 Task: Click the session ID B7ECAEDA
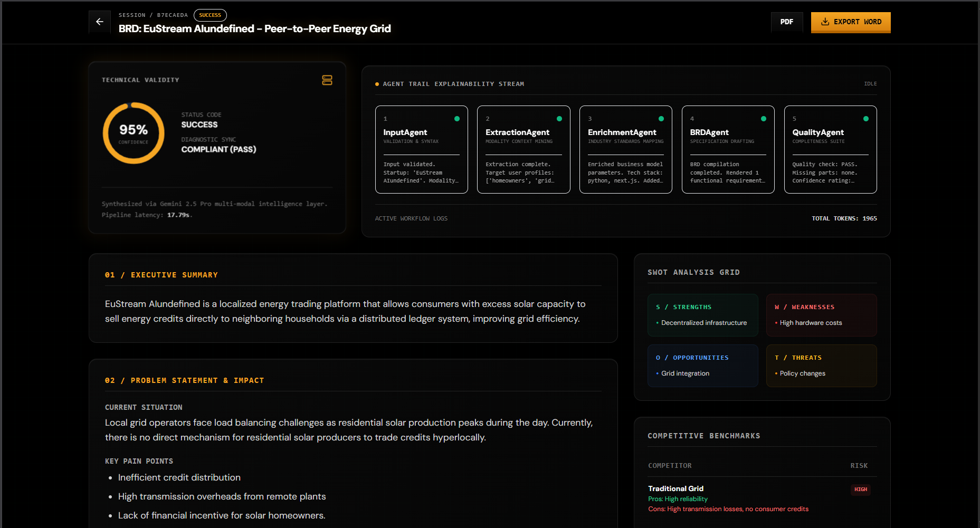[172, 15]
